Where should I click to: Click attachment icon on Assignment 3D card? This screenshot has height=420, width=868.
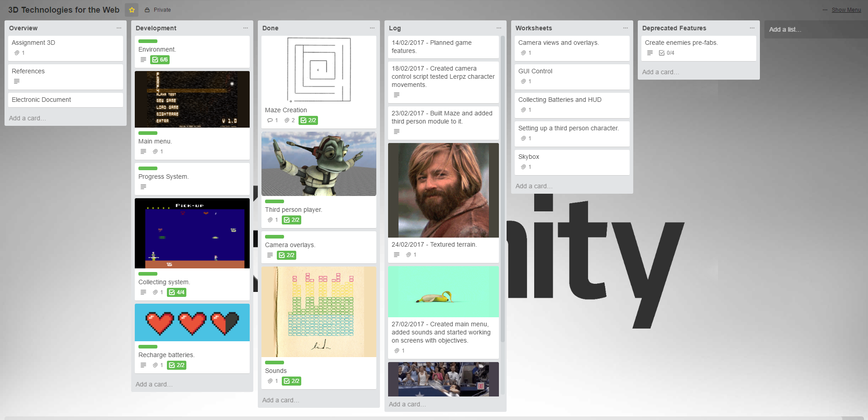pos(17,53)
